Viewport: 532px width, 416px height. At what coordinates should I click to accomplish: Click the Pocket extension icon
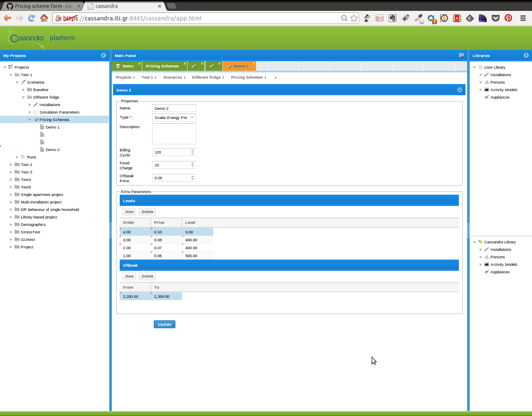(495, 18)
